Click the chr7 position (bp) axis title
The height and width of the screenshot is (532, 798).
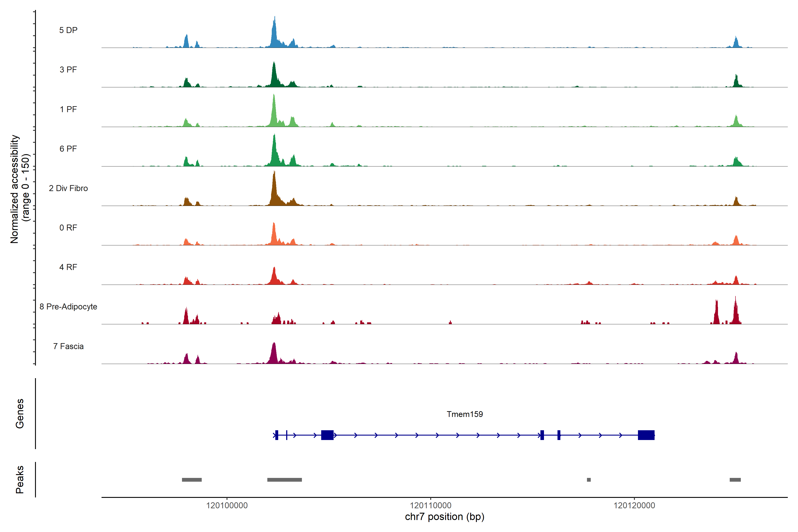(x=444, y=517)
